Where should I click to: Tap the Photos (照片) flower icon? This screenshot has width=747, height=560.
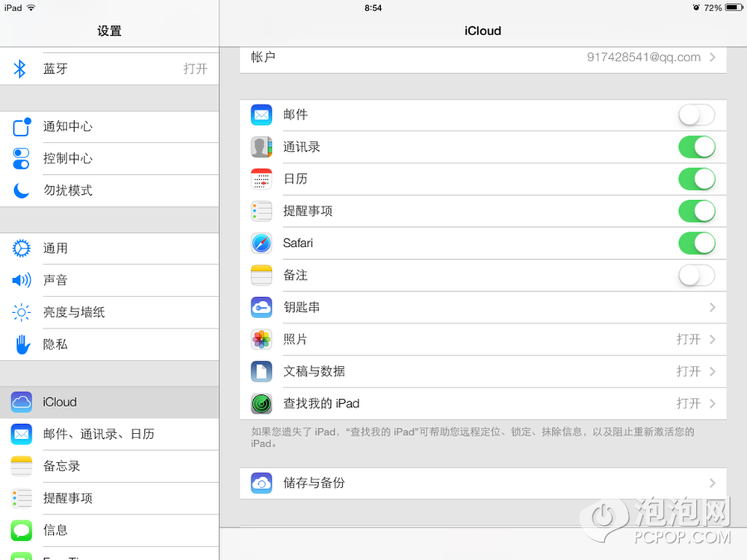coord(261,340)
